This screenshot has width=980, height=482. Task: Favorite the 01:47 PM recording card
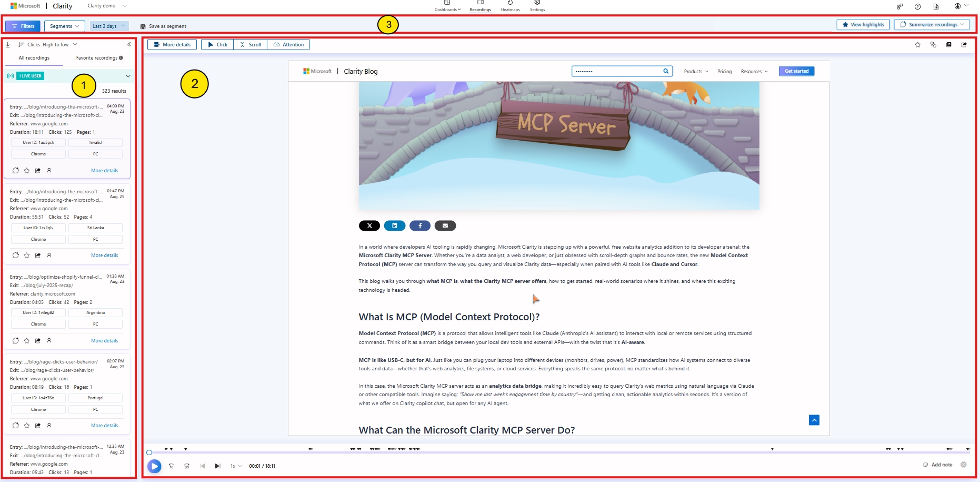point(27,255)
